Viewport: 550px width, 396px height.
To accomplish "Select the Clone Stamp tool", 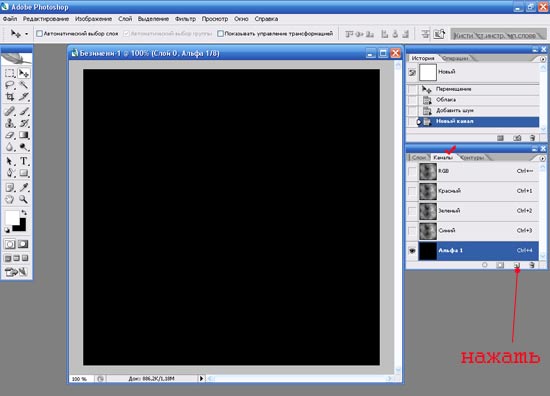I will coord(10,123).
